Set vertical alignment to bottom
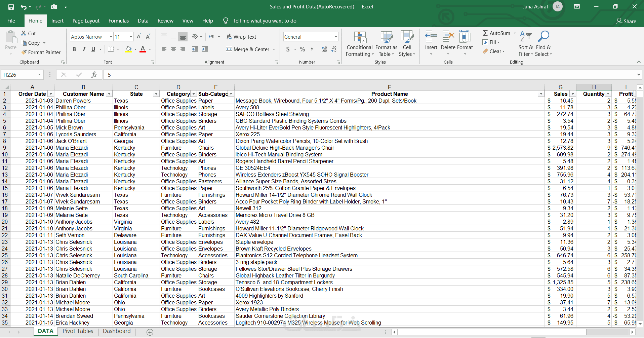This screenshot has width=644, height=338. pyautogui.click(x=183, y=37)
